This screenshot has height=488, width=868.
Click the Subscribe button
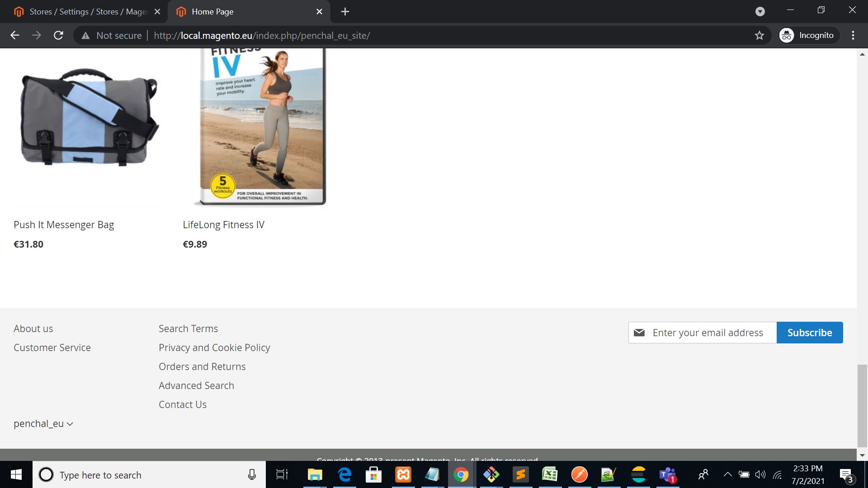810,332
